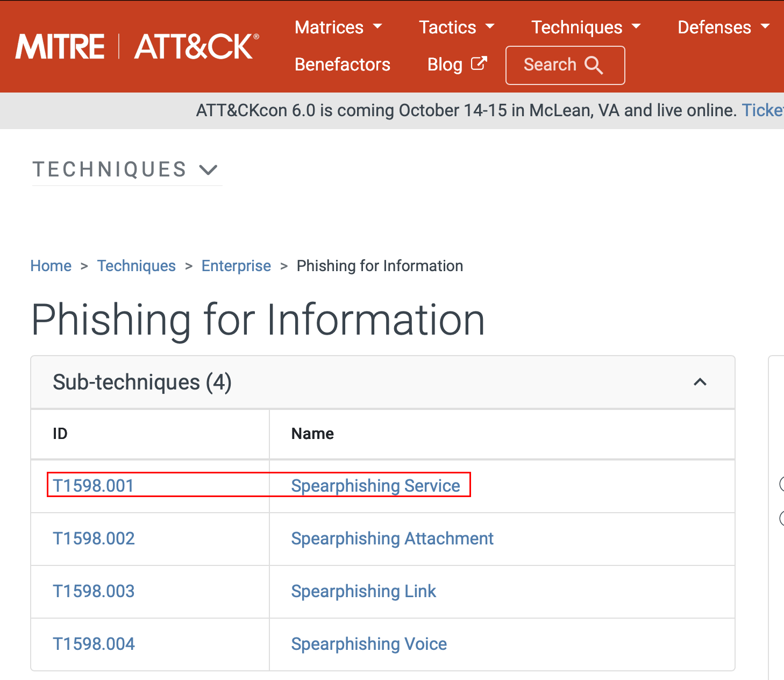Open the Blog external link
Image resolution: width=784 pixels, height=680 pixels.
point(457,65)
